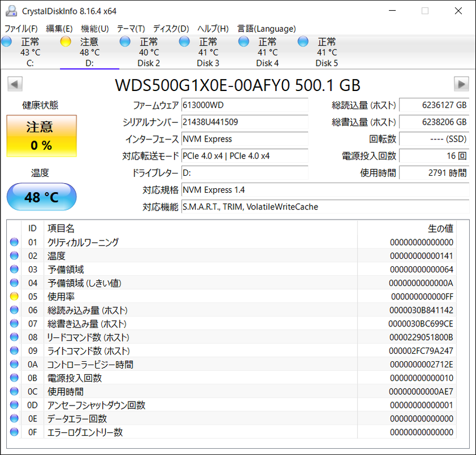Open the ディスク(D) menu
The height and width of the screenshot is (455, 476).
171,28
